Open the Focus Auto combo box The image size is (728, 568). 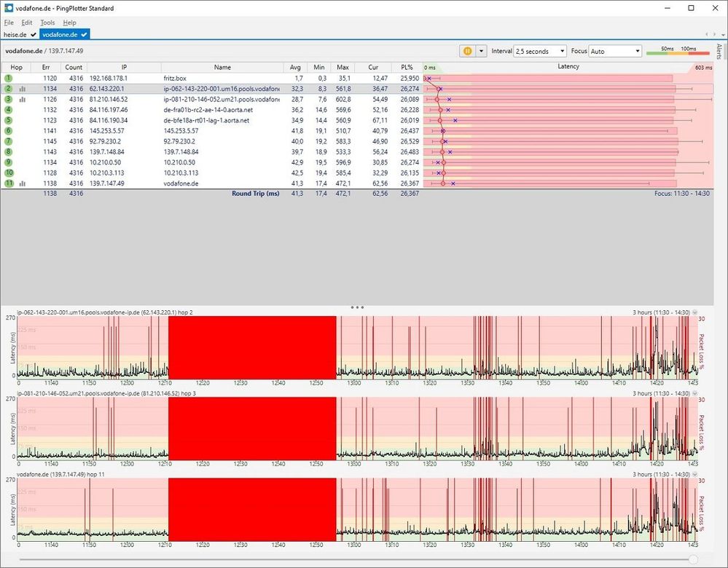tap(615, 51)
